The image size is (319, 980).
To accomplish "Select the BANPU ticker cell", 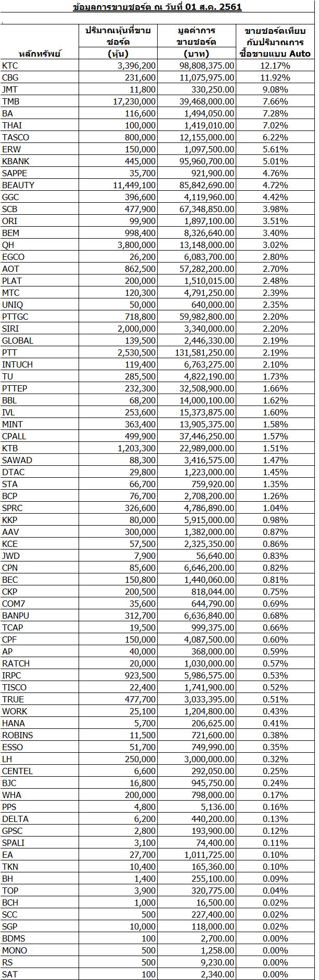I will coord(16,616).
